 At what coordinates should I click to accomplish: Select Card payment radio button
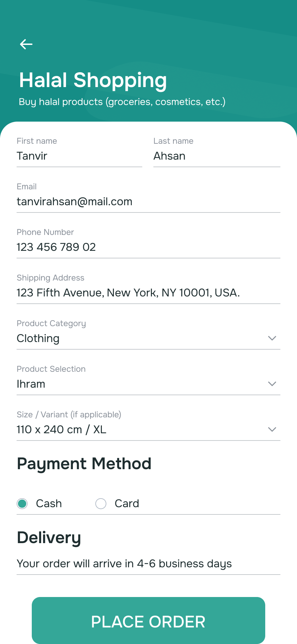(x=101, y=504)
